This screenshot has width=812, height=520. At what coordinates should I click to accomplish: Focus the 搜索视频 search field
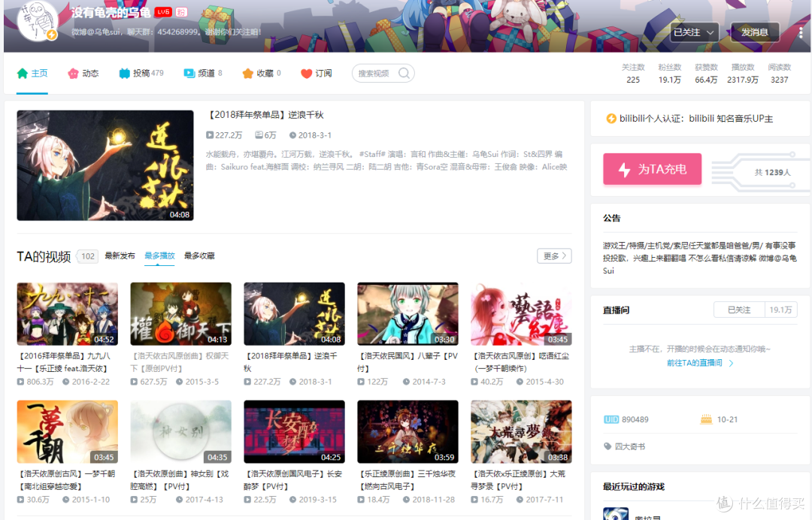click(383, 74)
